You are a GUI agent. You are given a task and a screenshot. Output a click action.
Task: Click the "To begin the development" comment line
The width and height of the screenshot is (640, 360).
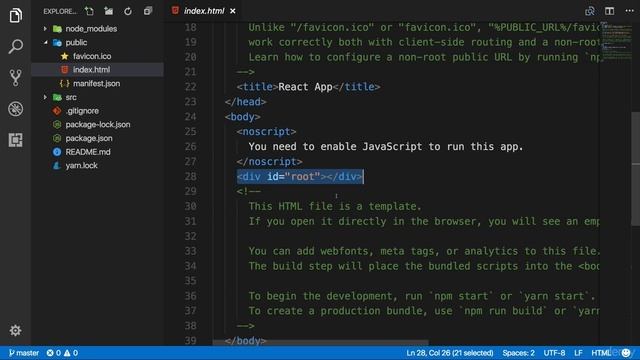pyautogui.click(x=422, y=296)
